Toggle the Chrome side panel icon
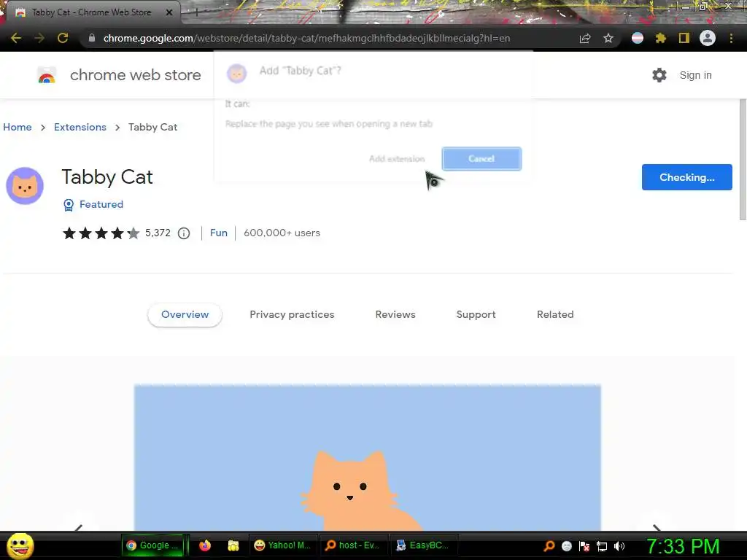This screenshot has width=747, height=560. tap(684, 38)
